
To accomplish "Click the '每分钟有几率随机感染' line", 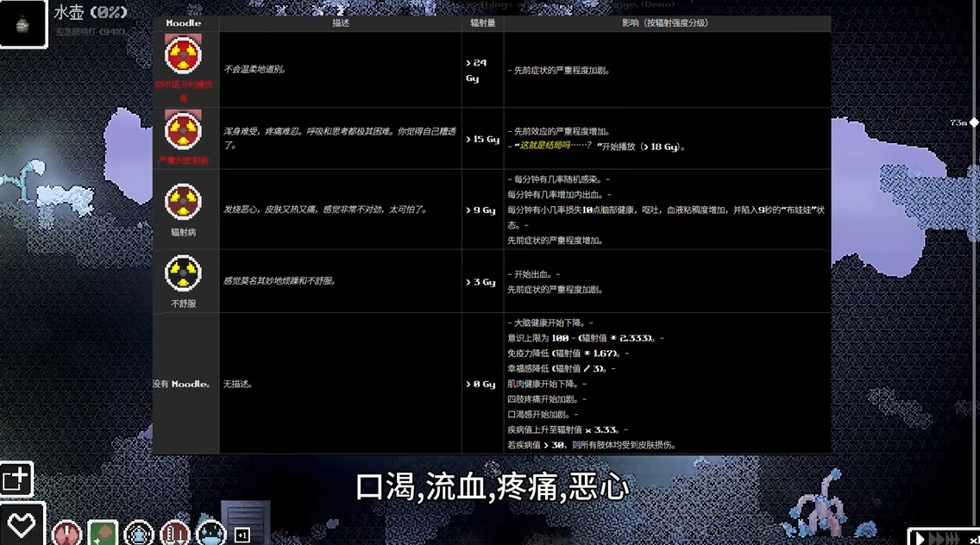I will [558, 179].
